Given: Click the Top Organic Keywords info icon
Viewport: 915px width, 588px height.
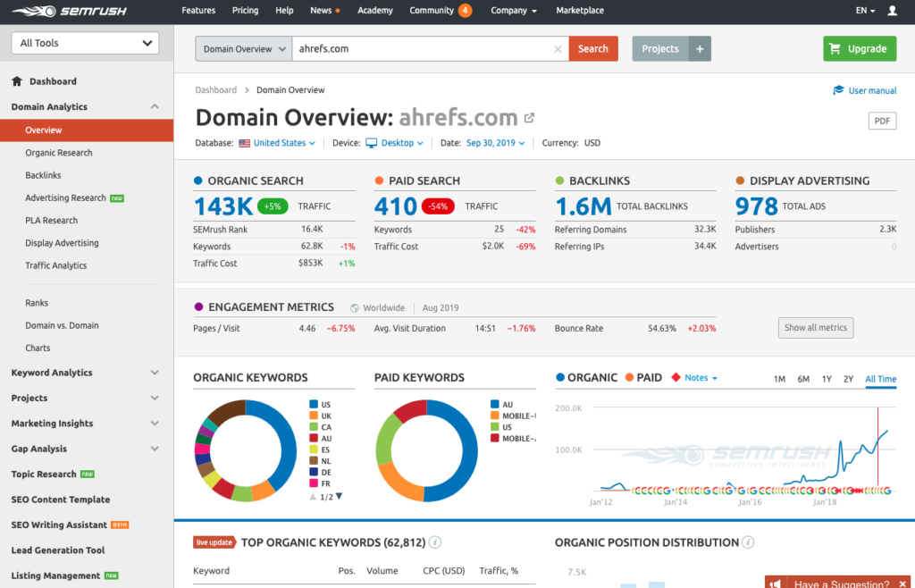Looking at the screenshot, I should (x=435, y=542).
